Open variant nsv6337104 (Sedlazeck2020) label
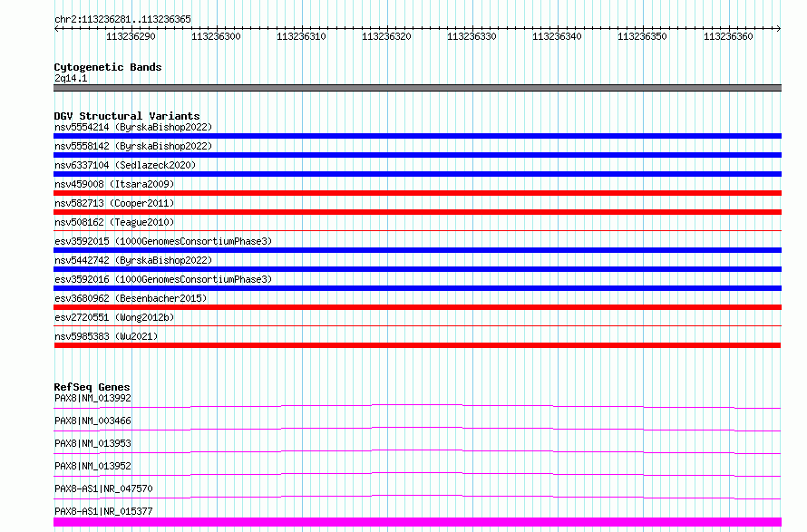The height and width of the screenshot is (532, 807). click(125, 165)
